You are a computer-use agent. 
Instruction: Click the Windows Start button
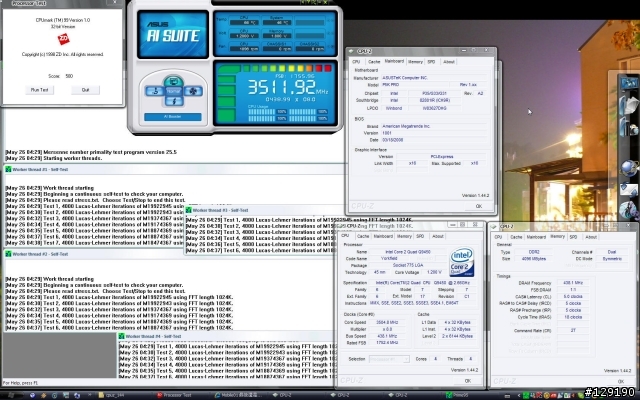(x=11, y=395)
